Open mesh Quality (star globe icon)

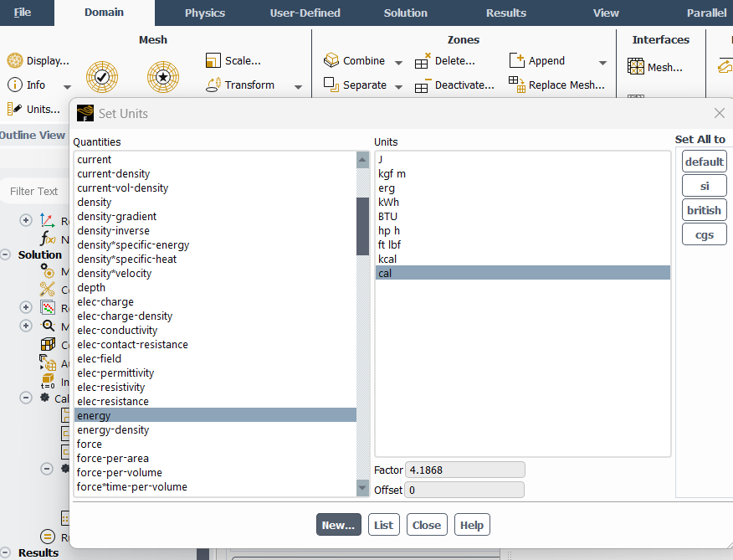(163, 77)
